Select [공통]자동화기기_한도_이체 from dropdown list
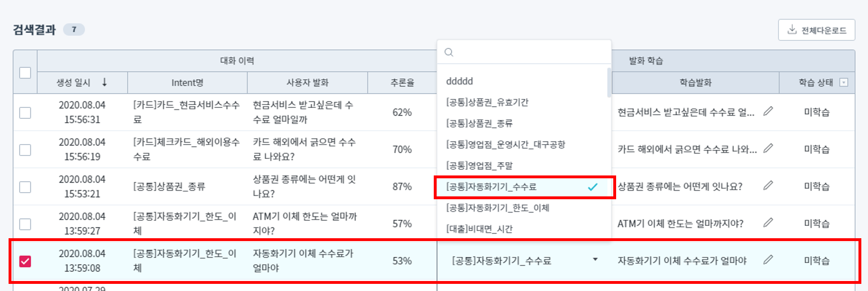 [x=498, y=208]
